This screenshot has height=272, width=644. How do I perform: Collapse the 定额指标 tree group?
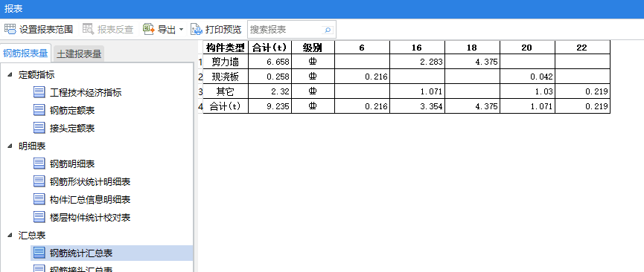pyautogui.click(x=10, y=74)
